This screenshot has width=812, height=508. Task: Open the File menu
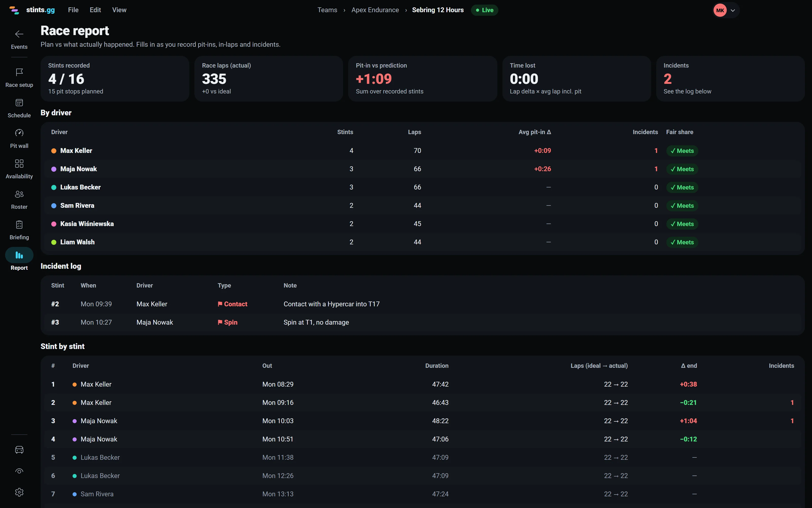pos(73,10)
